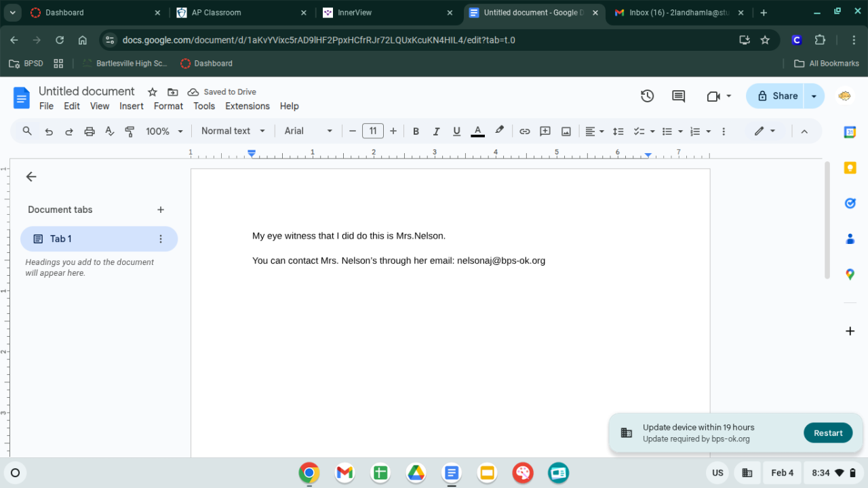Open the Share quick actions arrow

point(814,96)
